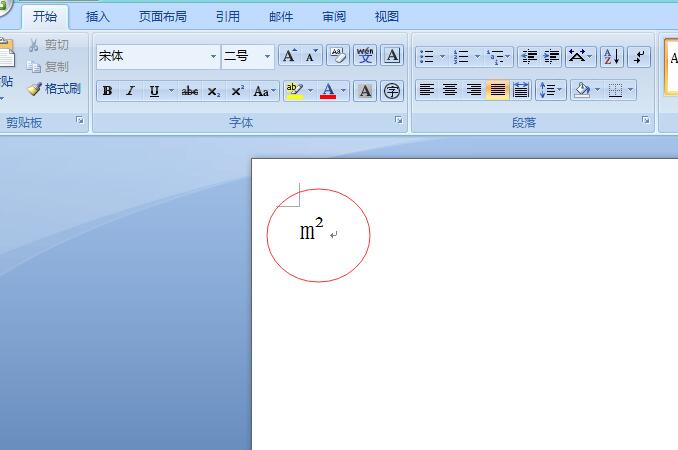The width and height of the screenshot is (678, 450).
Task: Expand font color arrow
Action: pos(343,91)
